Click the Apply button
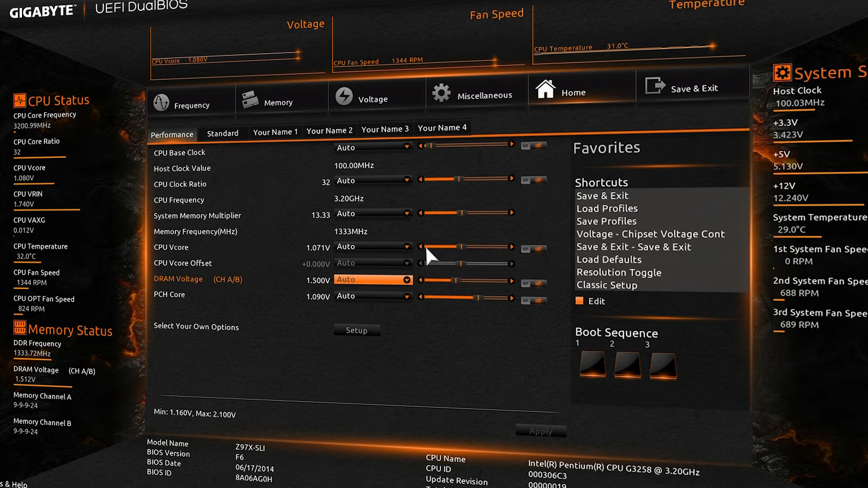868x488 pixels. (540, 431)
